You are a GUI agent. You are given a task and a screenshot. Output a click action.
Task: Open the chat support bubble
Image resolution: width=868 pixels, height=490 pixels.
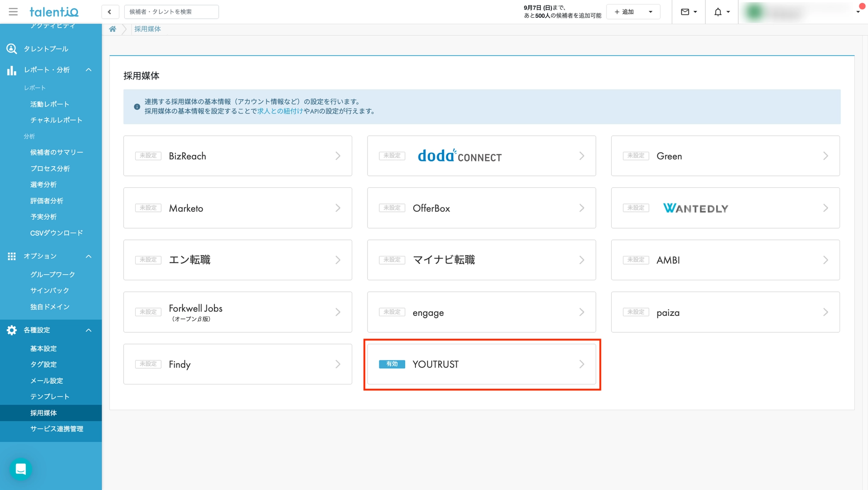(21, 469)
